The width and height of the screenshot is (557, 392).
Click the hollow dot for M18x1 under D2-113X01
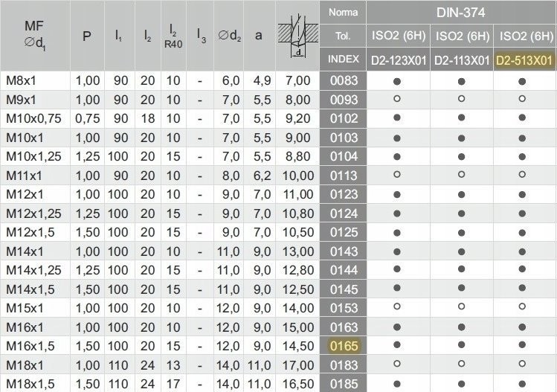[x=461, y=364]
